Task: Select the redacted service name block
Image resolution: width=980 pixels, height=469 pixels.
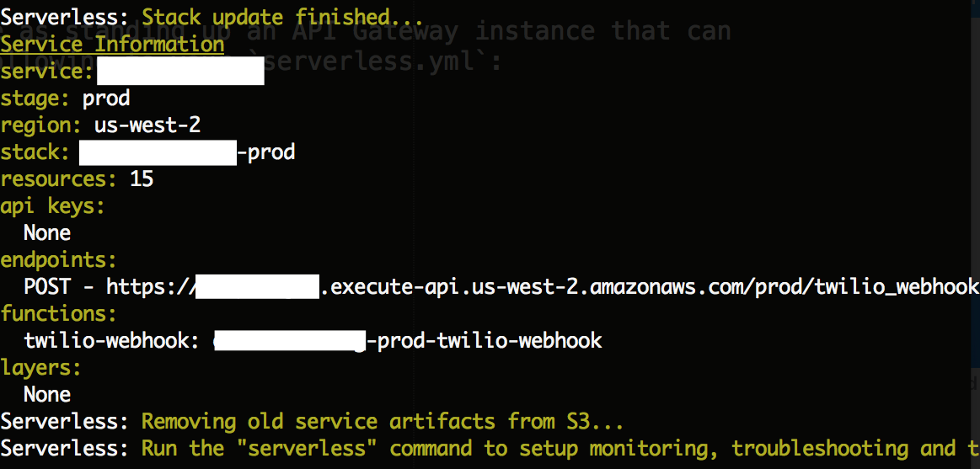Action: click(x=180, y=72)
